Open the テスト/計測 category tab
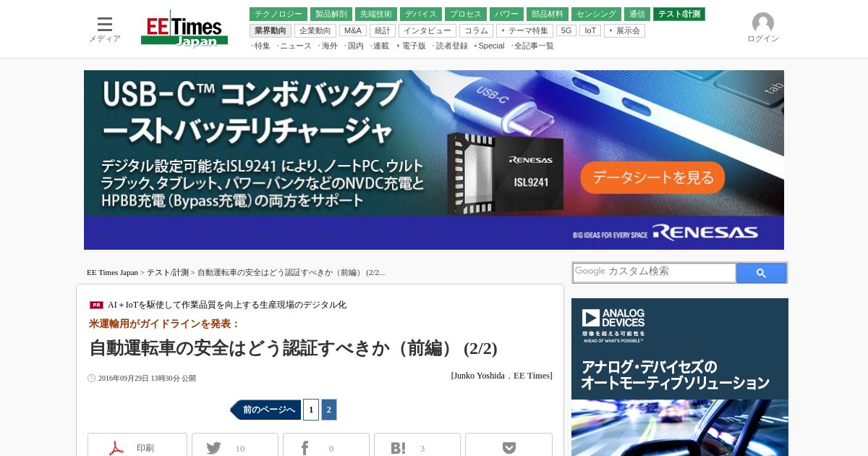 (679, 14)
